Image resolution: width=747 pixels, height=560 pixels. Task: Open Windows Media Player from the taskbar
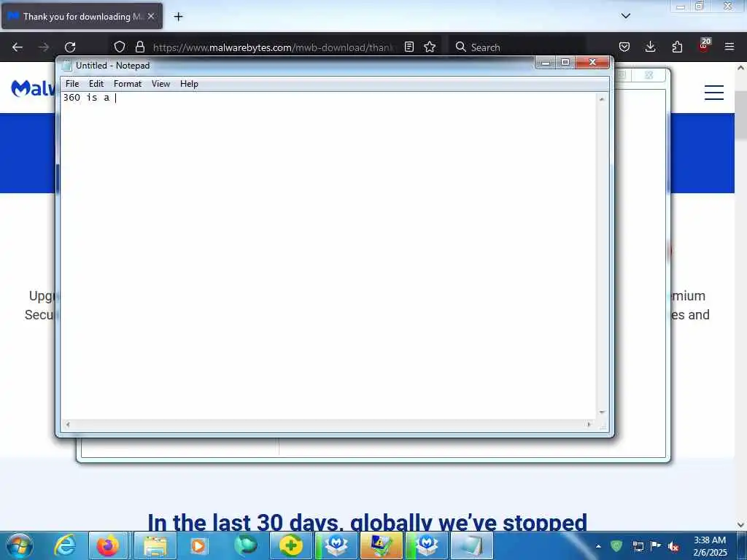click(x=198, y=545)
